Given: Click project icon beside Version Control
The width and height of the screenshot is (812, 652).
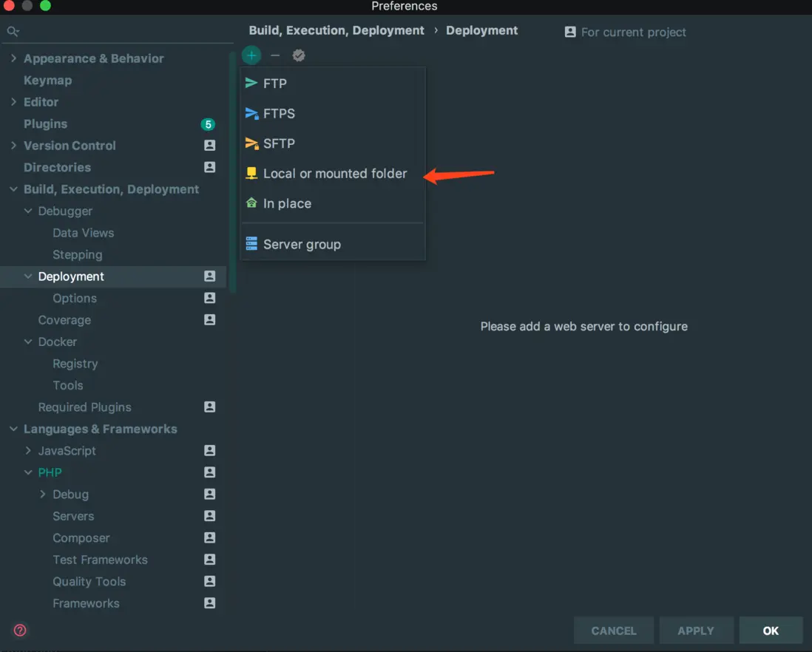Looking at the screenshot, I should tap(210, 146).
